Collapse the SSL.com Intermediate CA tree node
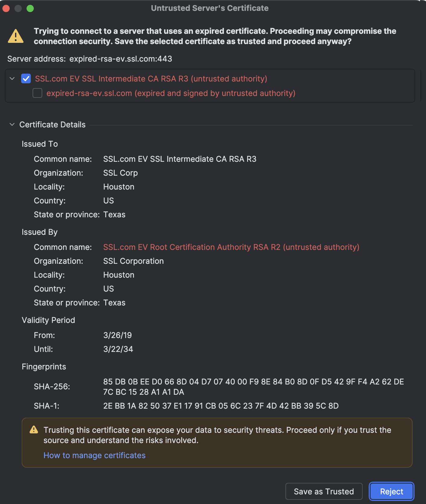 click(x=12, y=79)
